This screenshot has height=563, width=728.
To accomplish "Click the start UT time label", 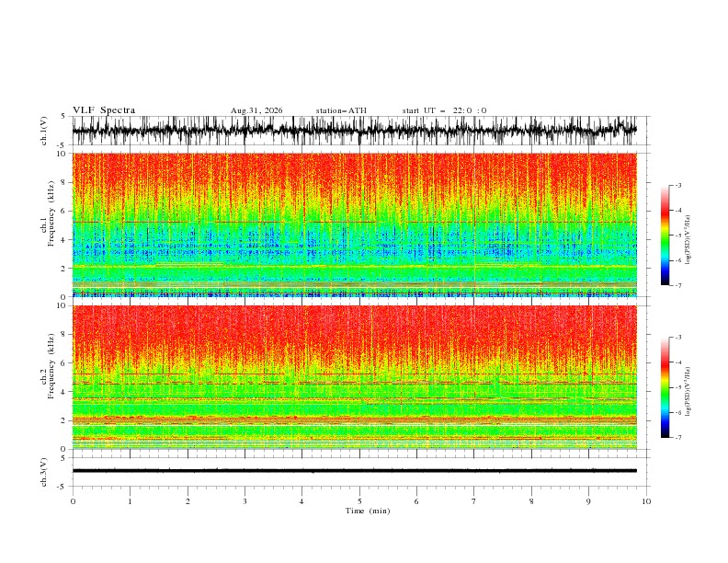I will pos(444,110).
